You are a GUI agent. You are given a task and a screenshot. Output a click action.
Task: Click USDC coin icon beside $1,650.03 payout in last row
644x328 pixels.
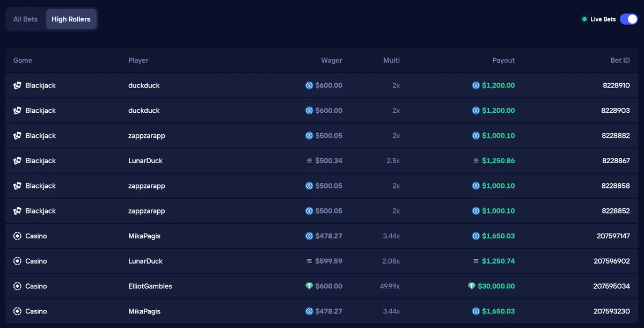476,311
